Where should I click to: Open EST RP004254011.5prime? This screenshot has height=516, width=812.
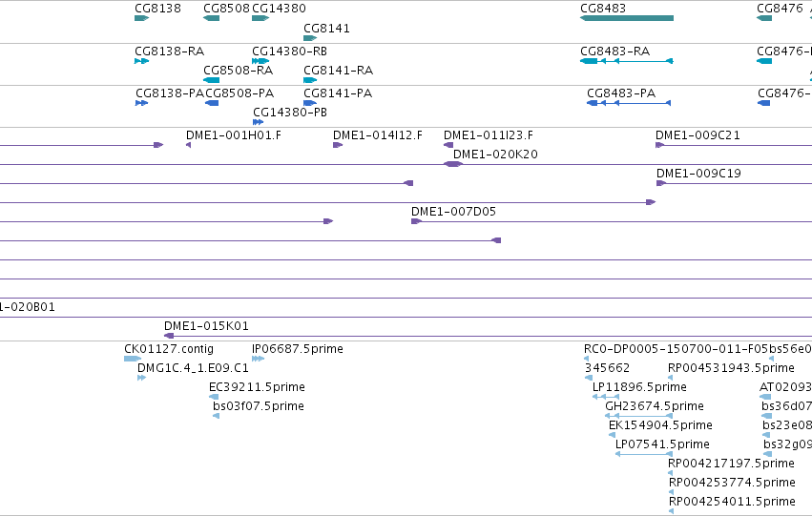click(732, 502)
